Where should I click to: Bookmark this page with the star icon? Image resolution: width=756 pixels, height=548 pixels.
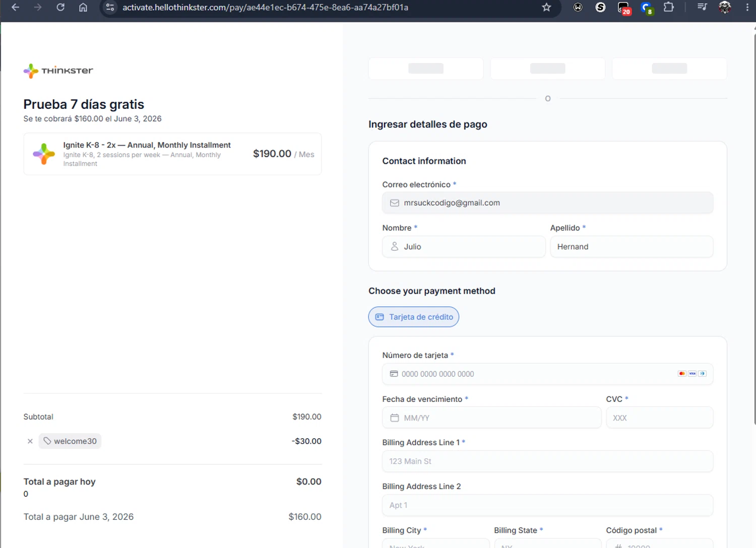[546, 7]
